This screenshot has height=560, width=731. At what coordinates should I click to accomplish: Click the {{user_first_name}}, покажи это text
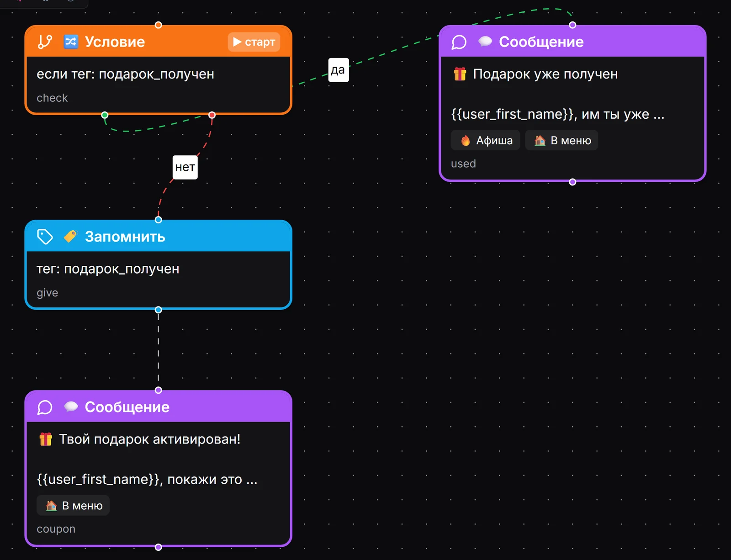(x=147, y=479)
